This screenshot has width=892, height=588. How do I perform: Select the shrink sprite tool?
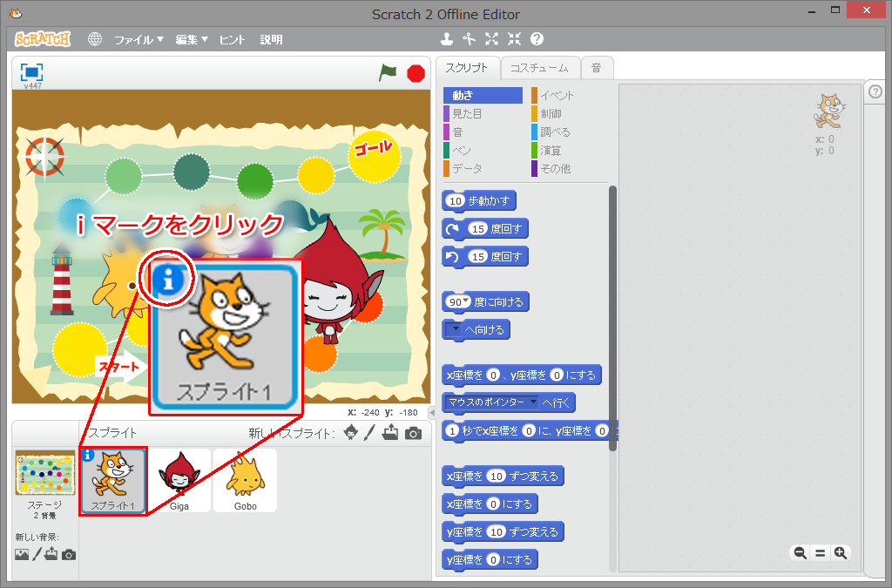click(x=514, y=38)
